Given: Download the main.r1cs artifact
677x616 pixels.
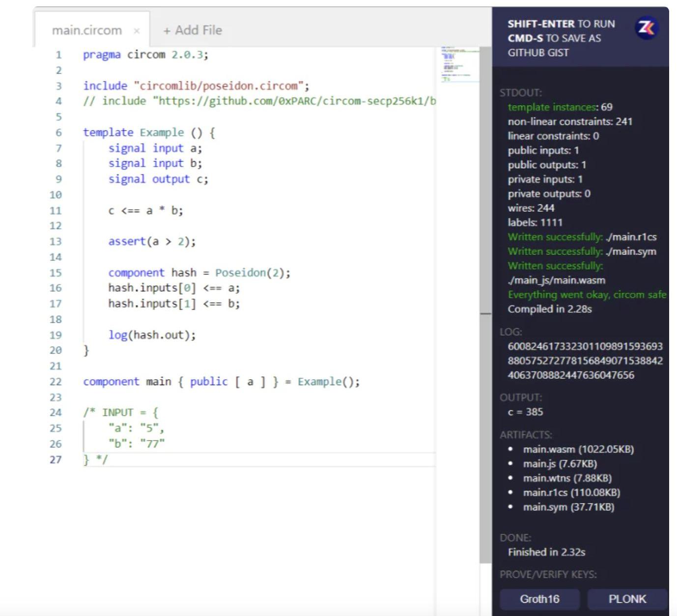Looking at the screenshot, I should tap(571, 492).
